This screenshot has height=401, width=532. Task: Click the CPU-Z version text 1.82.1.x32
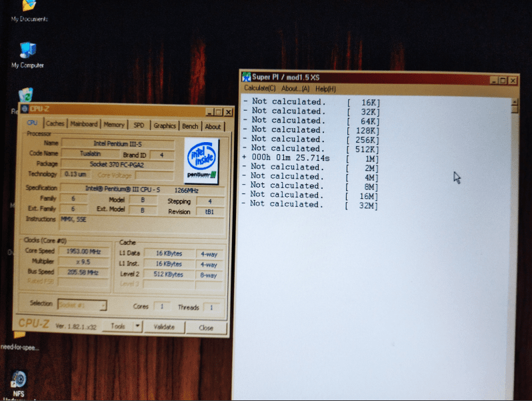click(76, 326)
